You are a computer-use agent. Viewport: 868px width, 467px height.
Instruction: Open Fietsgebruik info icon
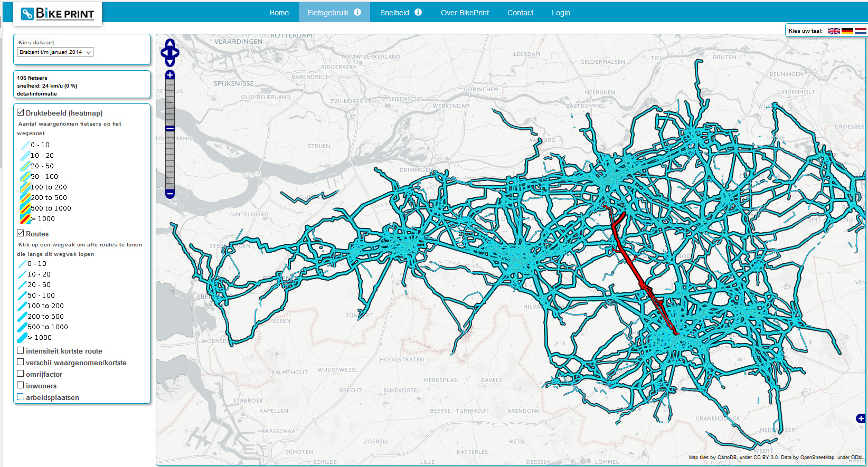click(x=357, y=12)
